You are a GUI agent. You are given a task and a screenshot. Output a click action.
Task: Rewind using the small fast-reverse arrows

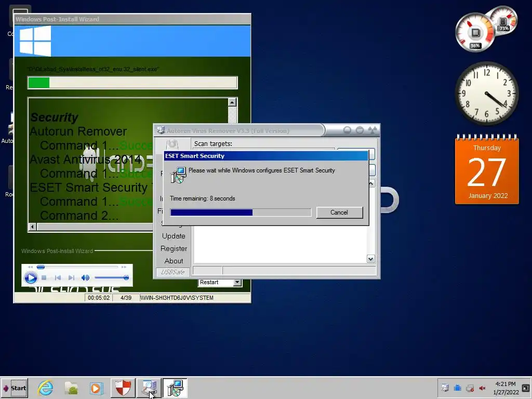[31, 267]
